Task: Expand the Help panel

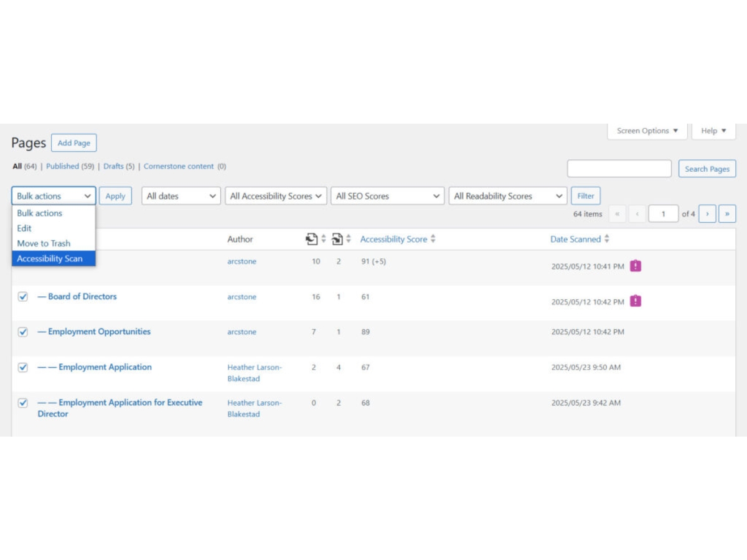Action: point(713,131)
